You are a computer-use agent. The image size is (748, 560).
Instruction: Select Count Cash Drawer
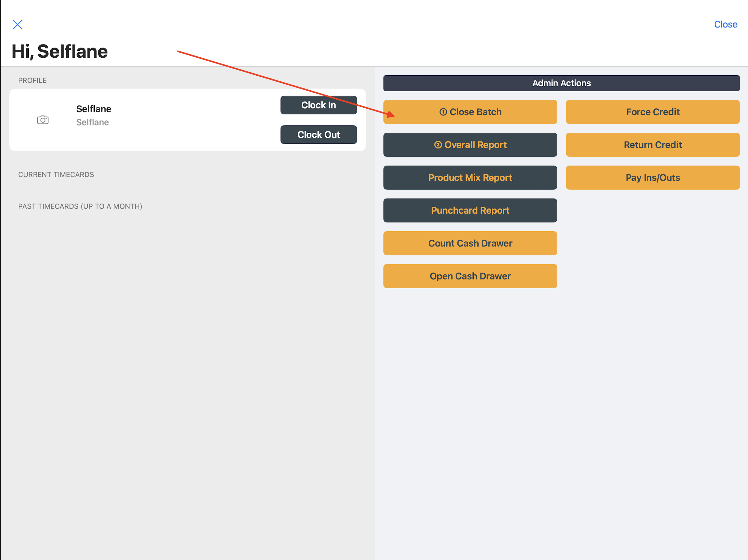[470, 243]
